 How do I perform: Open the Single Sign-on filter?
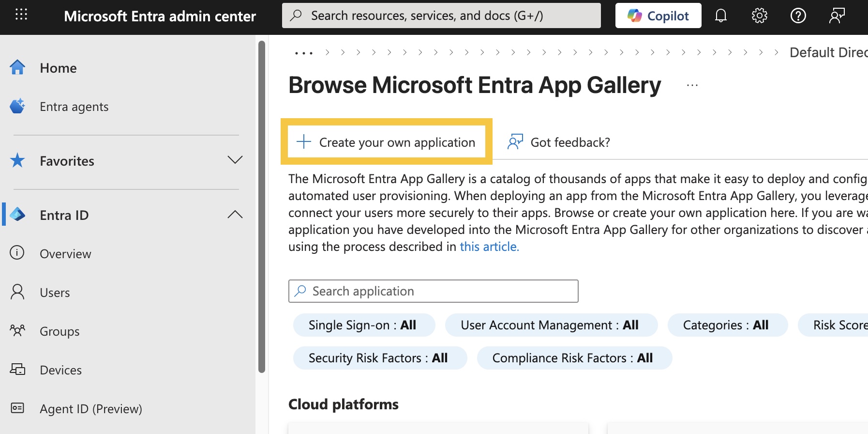coord(363,325)
